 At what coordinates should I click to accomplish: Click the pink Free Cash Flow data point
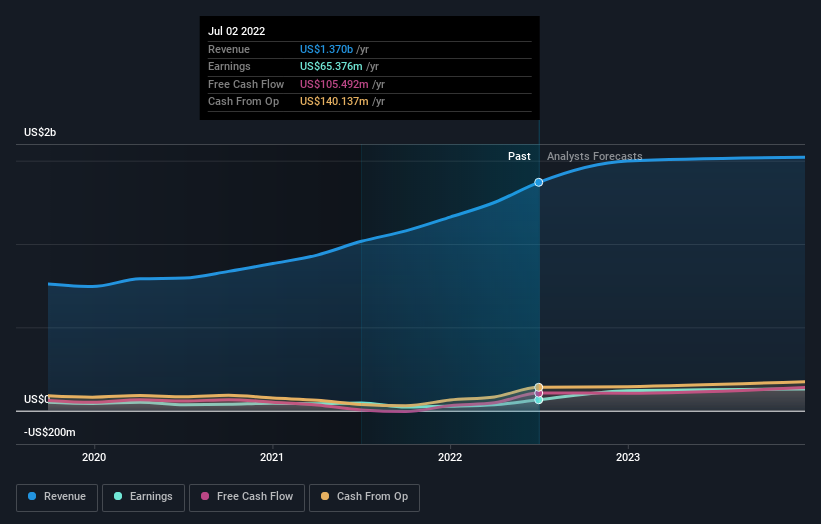point(538,393)
